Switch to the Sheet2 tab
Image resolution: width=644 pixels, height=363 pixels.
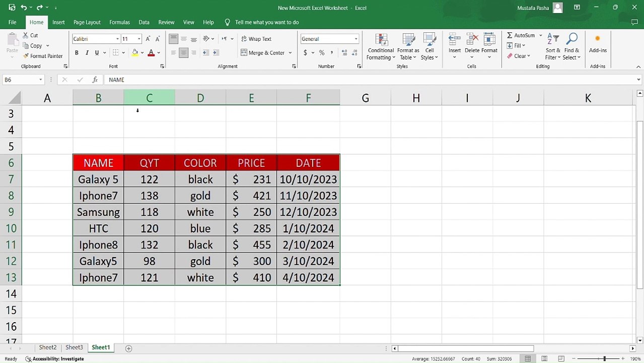pos(48,347)
